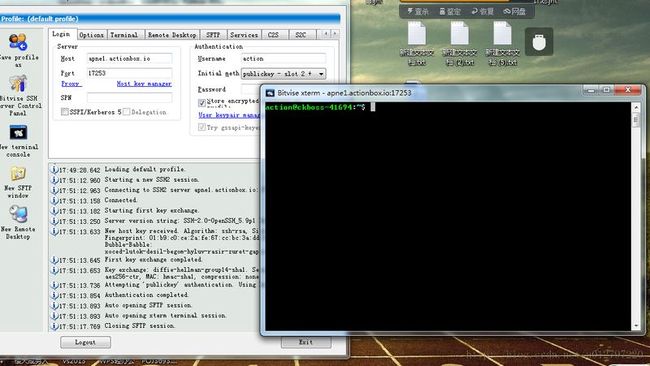
Task: Click info icon beside Loading default profile
Action: pos(54,170)
